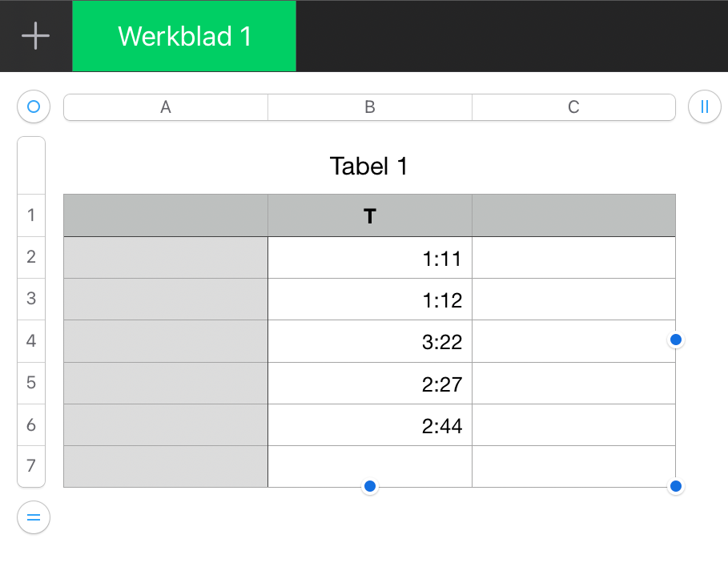Switch to the Werkblad 1 tab

pyautogui.click(x=184, y=36)
